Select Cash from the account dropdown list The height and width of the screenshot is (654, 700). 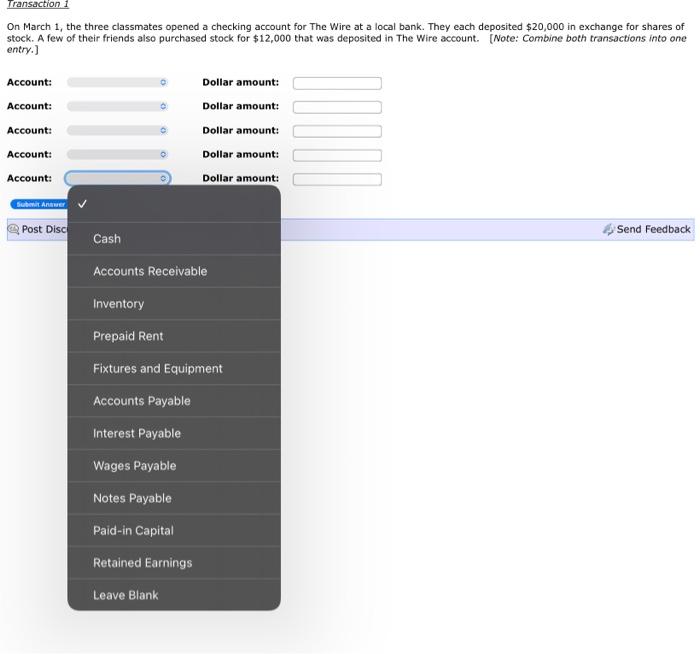(174, 239)
